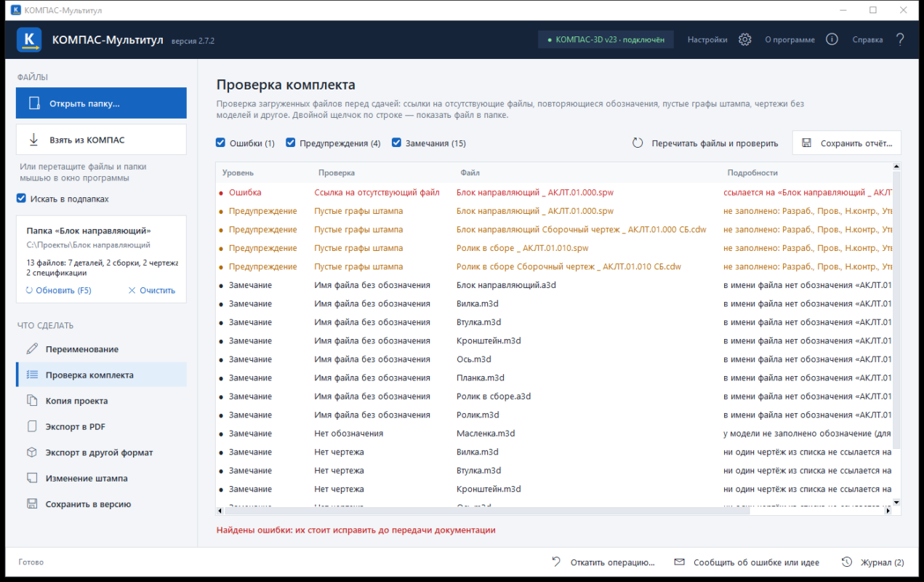Click the Обновить (F5) link
The width and height of the screenshot is (924, 582).
coord(58,290)
